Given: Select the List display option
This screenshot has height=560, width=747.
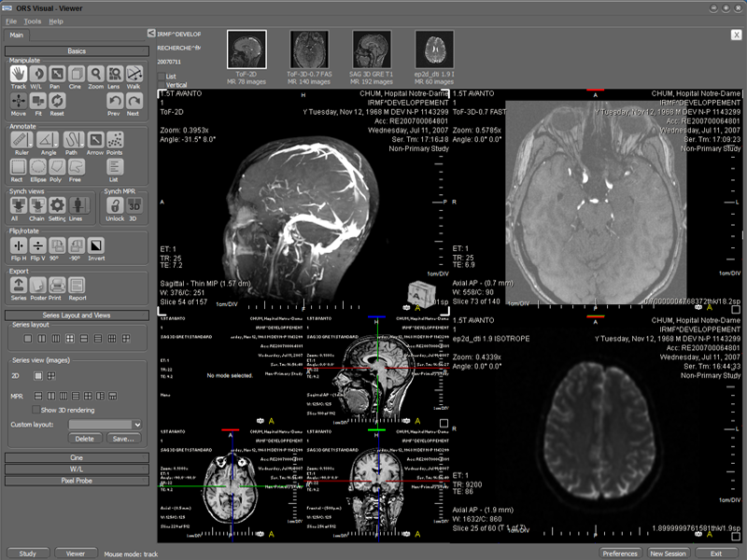Looking at the screenshot, I should click(x=115, y=166).
